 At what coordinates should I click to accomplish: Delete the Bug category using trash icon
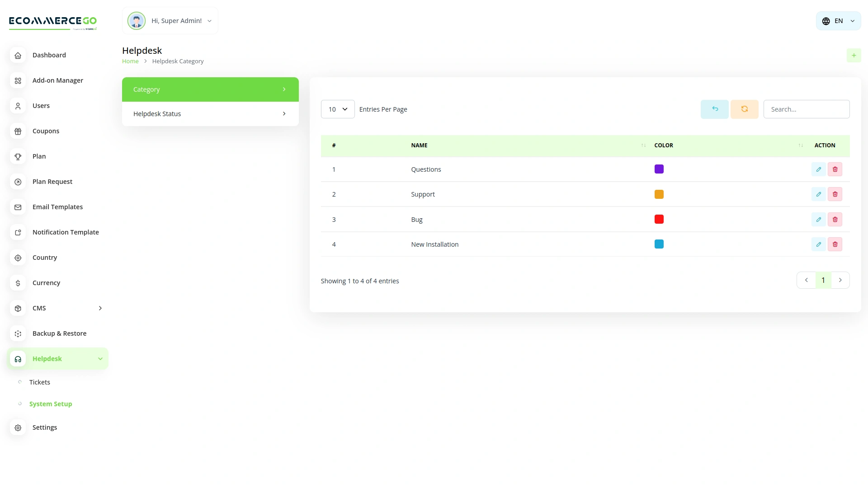835,219
